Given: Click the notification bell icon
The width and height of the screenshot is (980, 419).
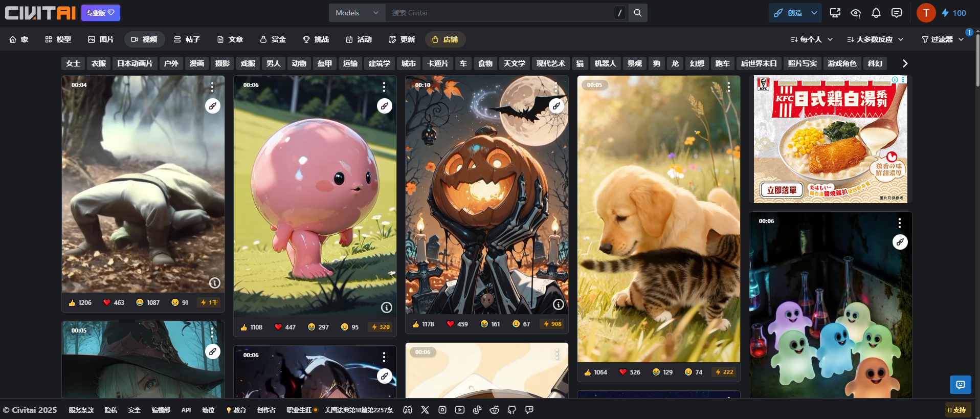Looking at the screenshot, I should pyautogui.click(x=876, y=13).
